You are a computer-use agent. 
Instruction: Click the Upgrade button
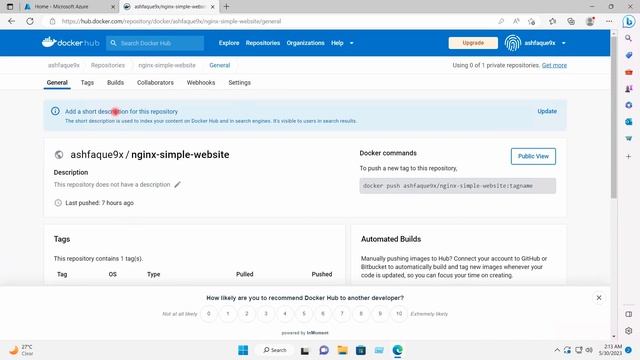click(x=473, y=43)
